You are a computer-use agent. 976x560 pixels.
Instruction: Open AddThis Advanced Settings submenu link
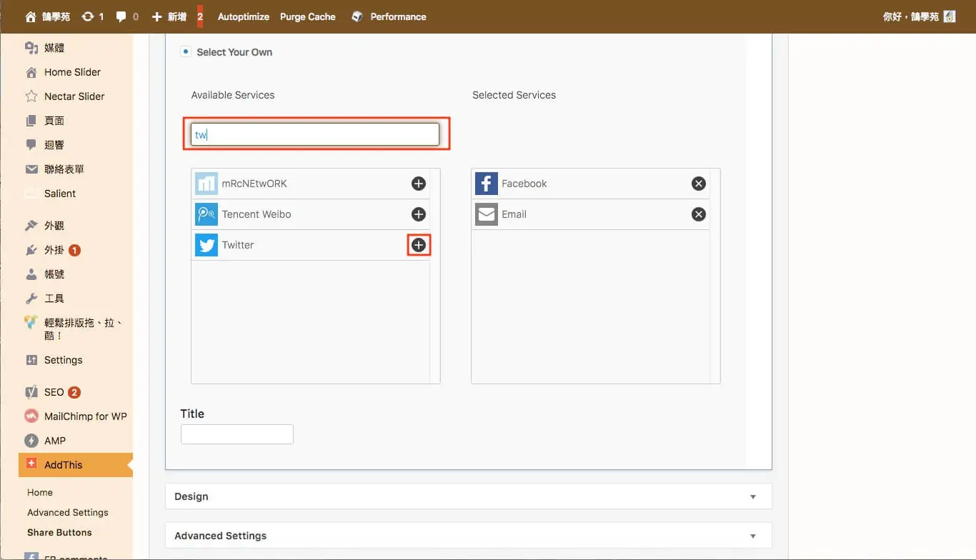(68, 512)
